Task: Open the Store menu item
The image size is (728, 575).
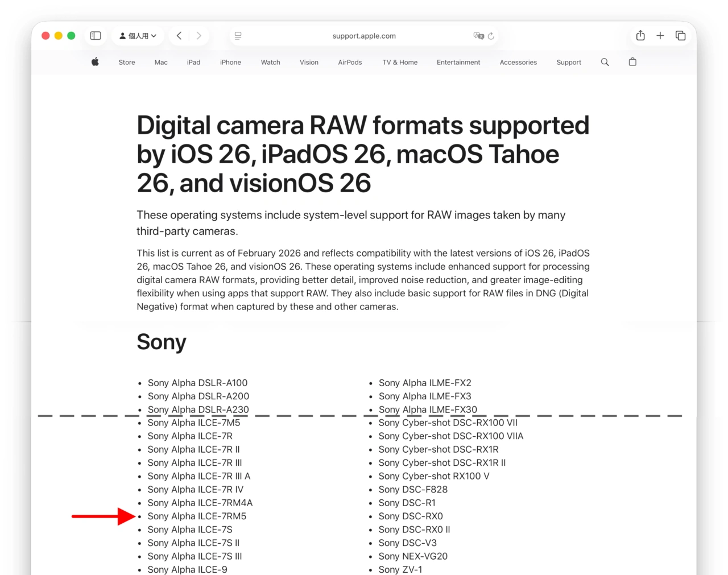Action: (x=127, y=63)
